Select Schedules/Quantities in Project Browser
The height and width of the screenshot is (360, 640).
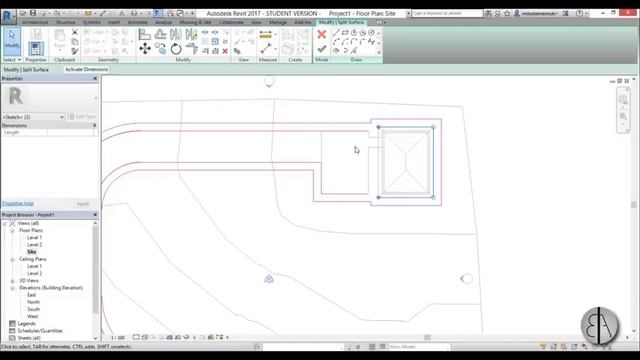click(40, 331)
